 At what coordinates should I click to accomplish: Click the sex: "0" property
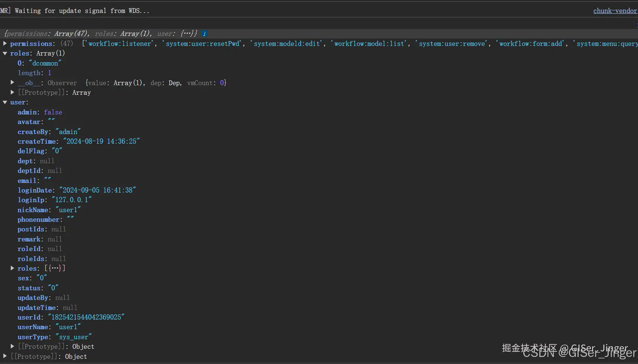[33, 278]
